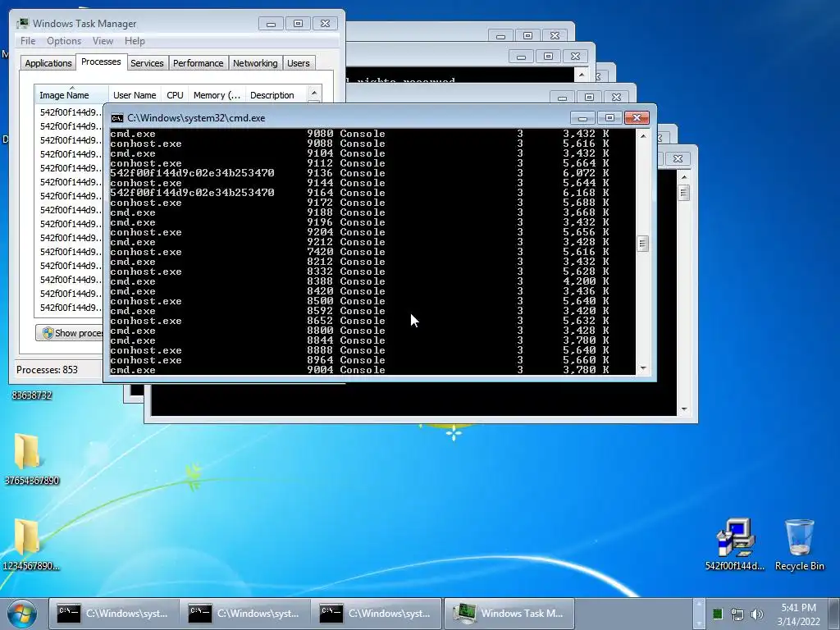
Task: Switch to the Performance tab
Action: (x=198, y=63)
